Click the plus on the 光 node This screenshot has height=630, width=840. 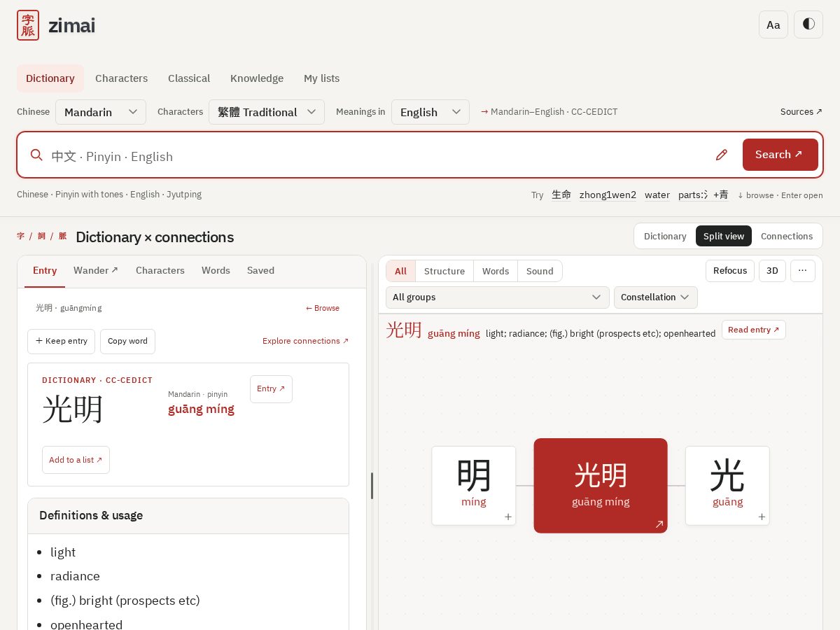tap(762, 517)
